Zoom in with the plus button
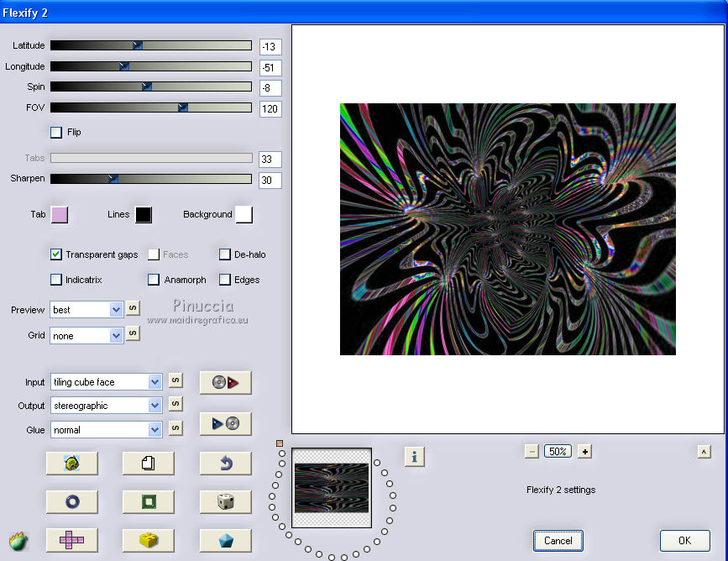 585,451
